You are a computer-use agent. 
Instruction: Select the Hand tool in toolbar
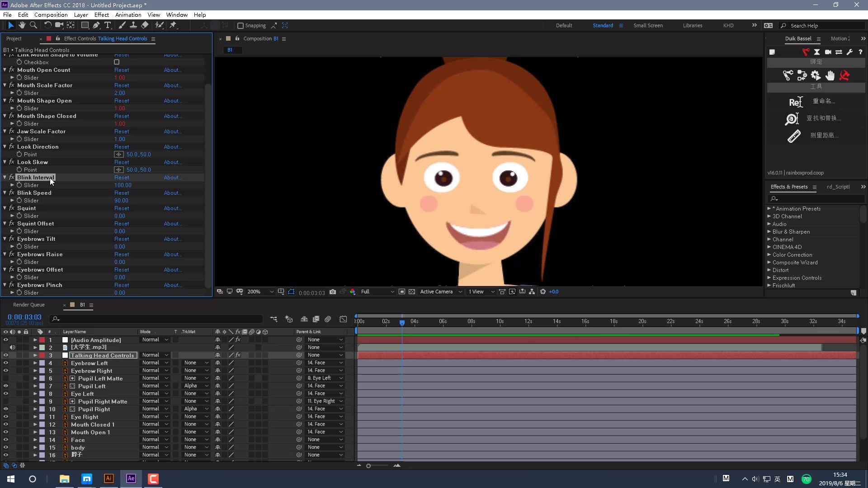[22, 25]
